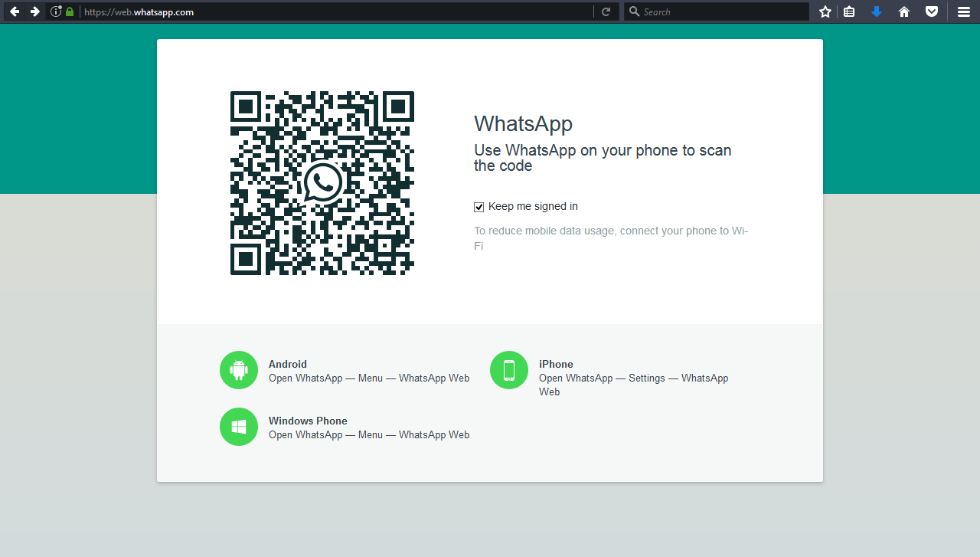Click the WhatsApp heading text
The image size is (980, 557).
pyautogui.click(x=524, y=123)
